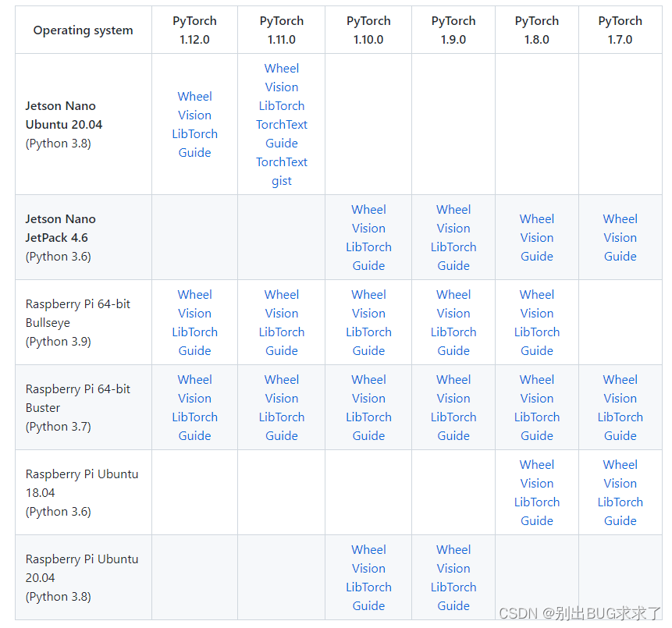The image size is (672, 628).
Task: Open LibTorch link for Buster PyTorch 1.11.0
Action: coord(282,417)
